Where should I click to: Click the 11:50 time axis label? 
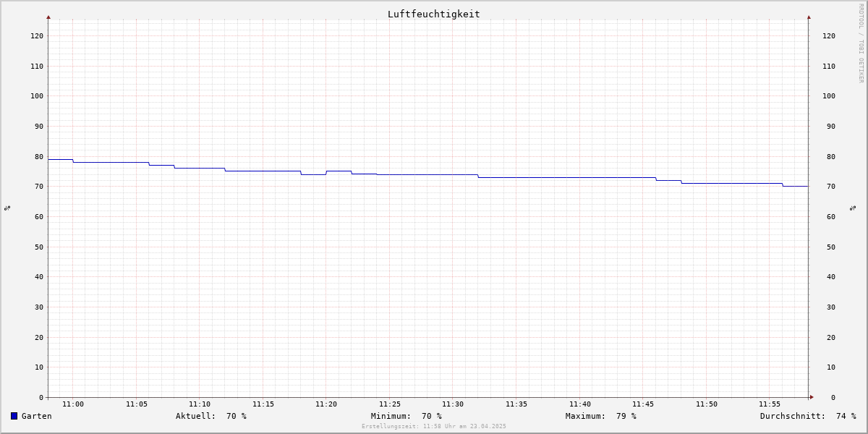click(707, 404)
